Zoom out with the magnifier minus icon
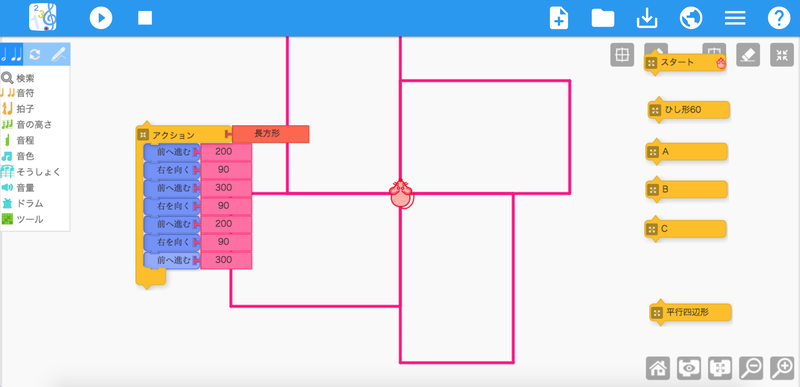The image size is (800, 387). (751, 368)
